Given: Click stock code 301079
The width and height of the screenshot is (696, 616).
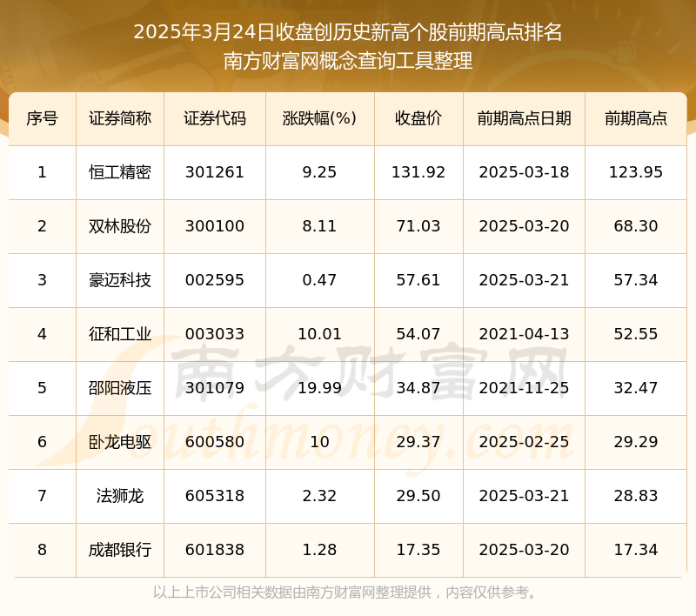Looking at the screenshot, I should [215, 388].
